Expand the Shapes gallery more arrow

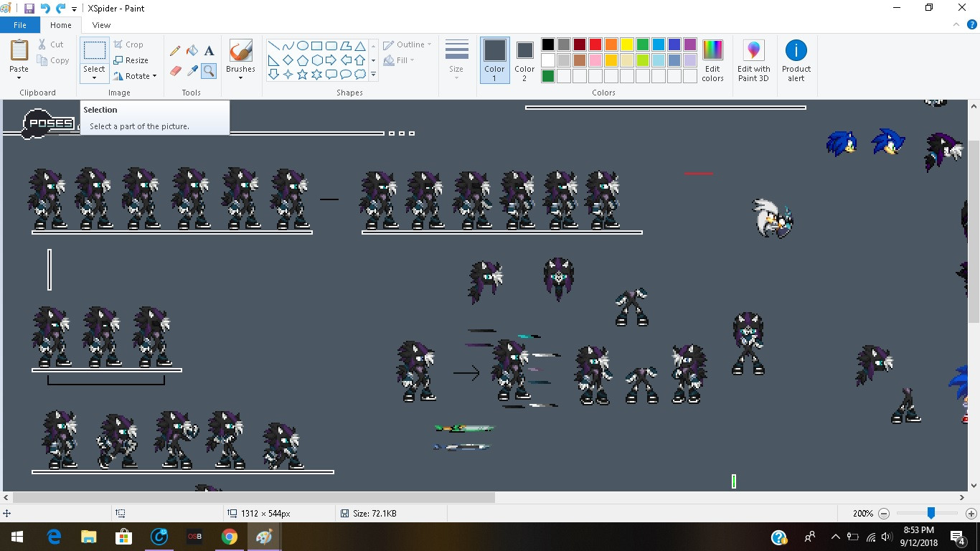[x=373, y=75]
